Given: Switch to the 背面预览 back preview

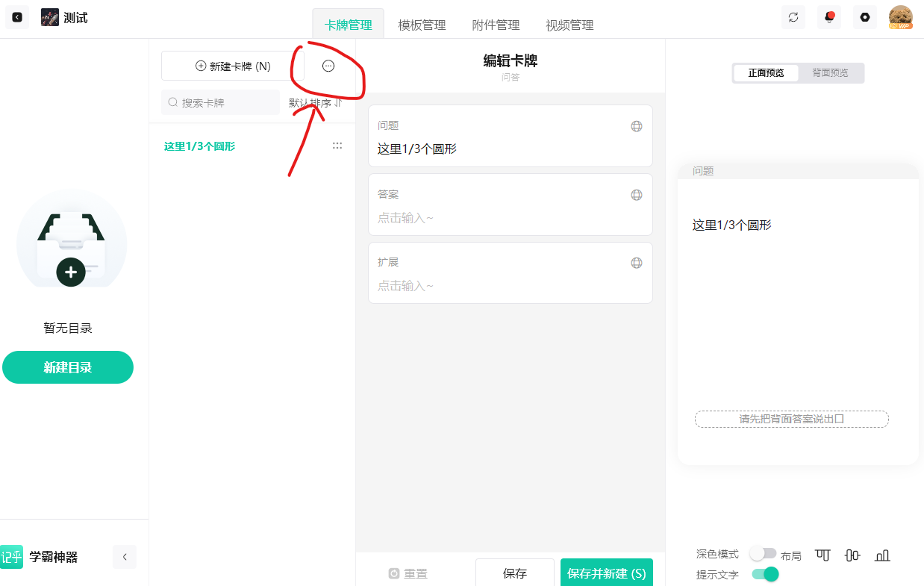Looking at the screenshot, I should point(830,73).
